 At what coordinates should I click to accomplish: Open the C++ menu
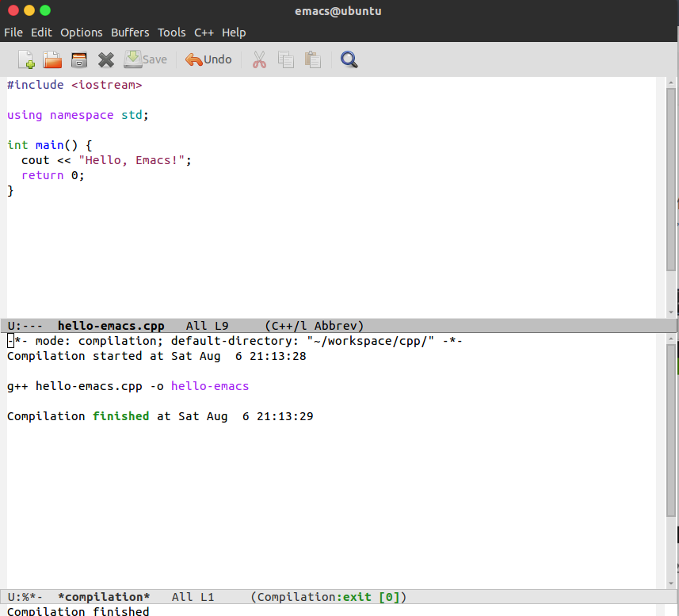pyautogui.click(x=204, y=33)
